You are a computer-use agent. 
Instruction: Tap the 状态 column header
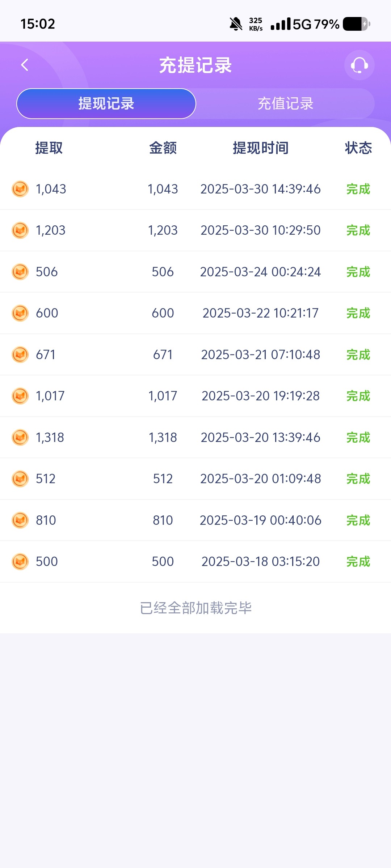tap(358, 148)
